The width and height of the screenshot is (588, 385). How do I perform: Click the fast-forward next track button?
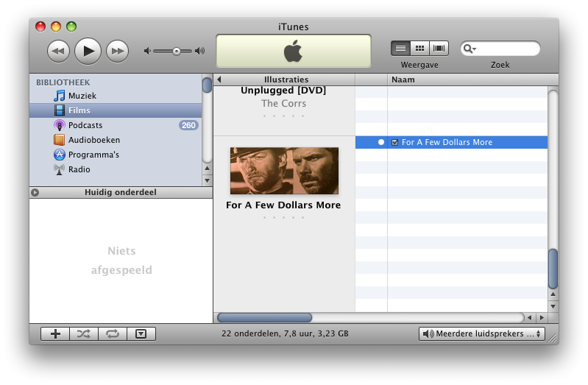pyautogui.click(x=117, y=51)
